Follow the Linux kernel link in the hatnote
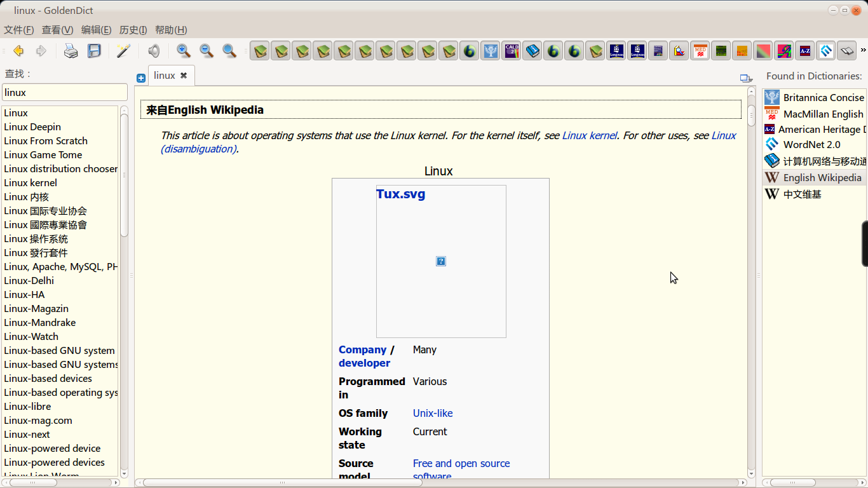Viewport: 868px width, 488px height. pyautogui.click(x=590, y=135)
